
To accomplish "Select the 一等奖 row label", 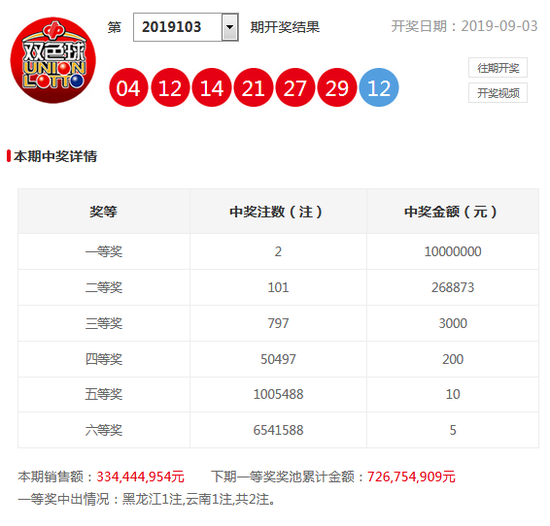I will pyautogui.click(x=104, y=252).
